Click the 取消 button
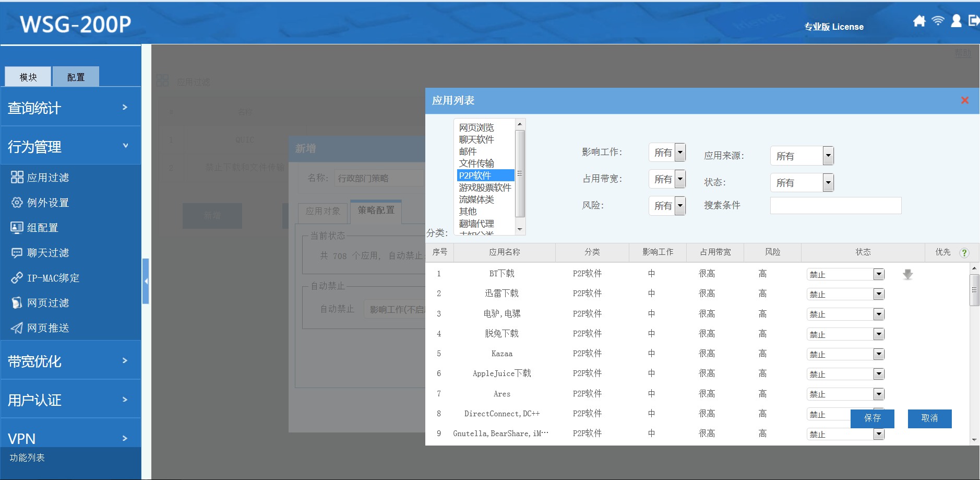The height and width of the screenshot is (480, 980). point(929,418)
